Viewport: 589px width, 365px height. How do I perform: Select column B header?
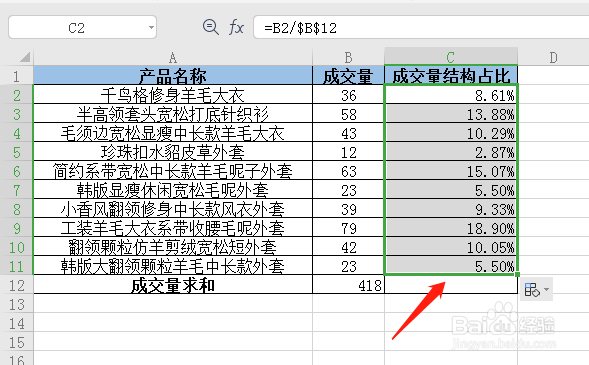(x=348, y=57)
